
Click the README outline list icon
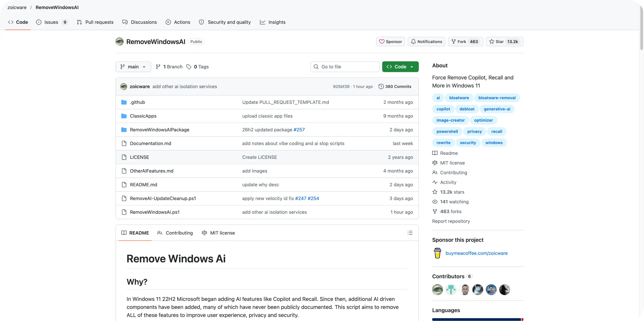410,233
